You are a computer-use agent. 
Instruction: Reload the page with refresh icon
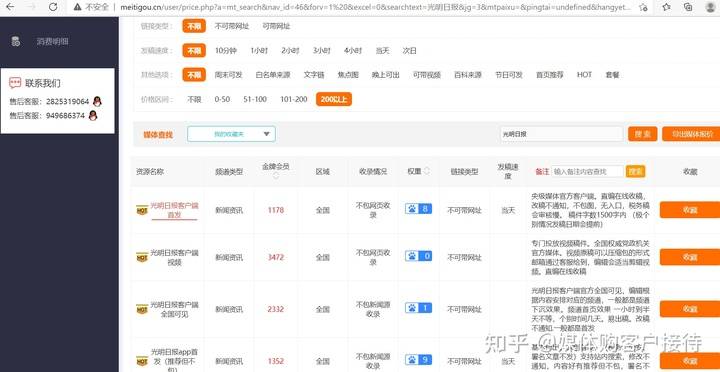53,7
